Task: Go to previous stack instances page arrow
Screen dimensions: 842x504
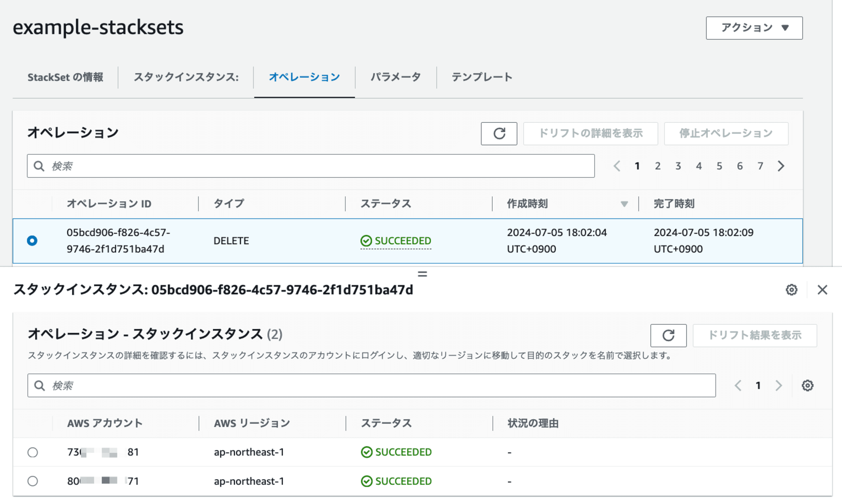Action: (738, 385)
